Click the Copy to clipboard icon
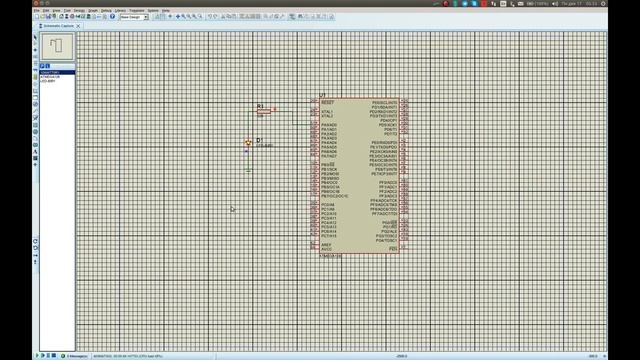The image size is (640, 360). coord(229,17)
